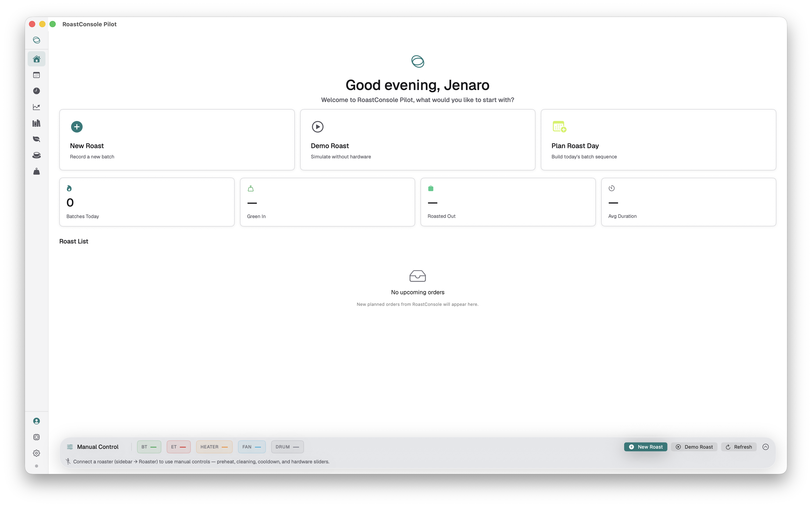Open the clock history sidebar icon
This screenshot has width=812, height=507.
click(37, 91)
